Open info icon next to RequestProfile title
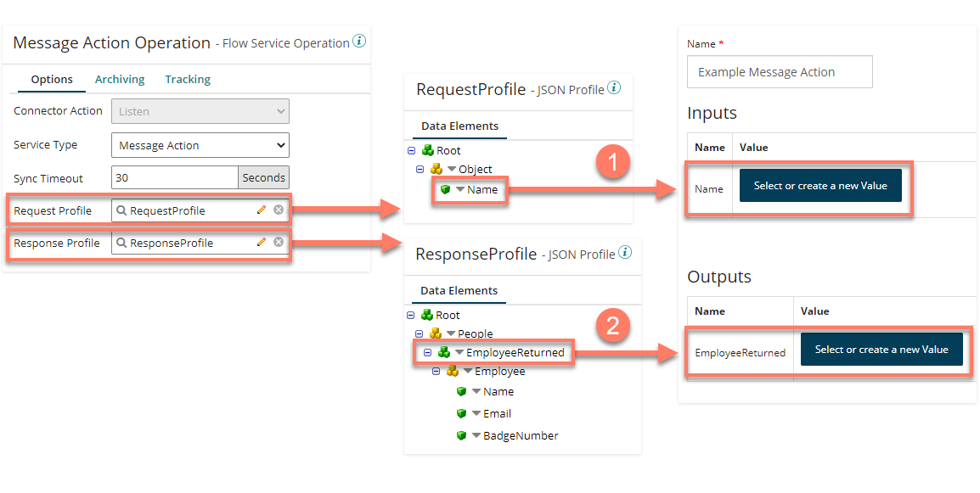The height and width of the screenshot is (493, 980). tap(614, 88)
